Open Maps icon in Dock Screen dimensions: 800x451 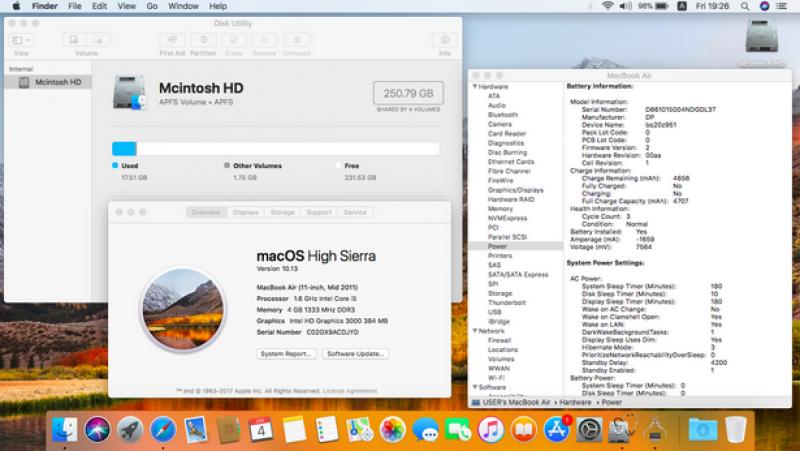click(360, 430)
